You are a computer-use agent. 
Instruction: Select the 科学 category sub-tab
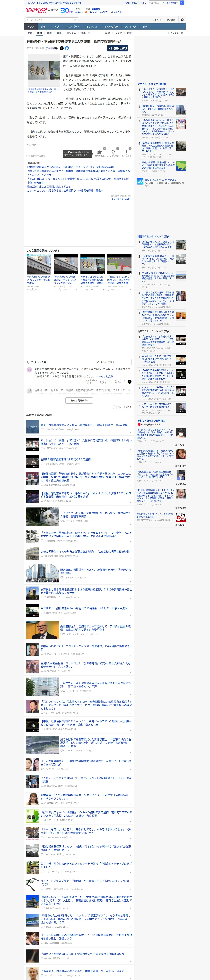(107, 33)
